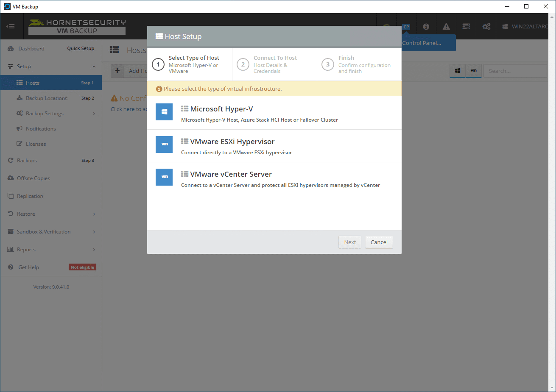Click the Search input field
This screenshot has height=392, width=556.
pos(515,71)
